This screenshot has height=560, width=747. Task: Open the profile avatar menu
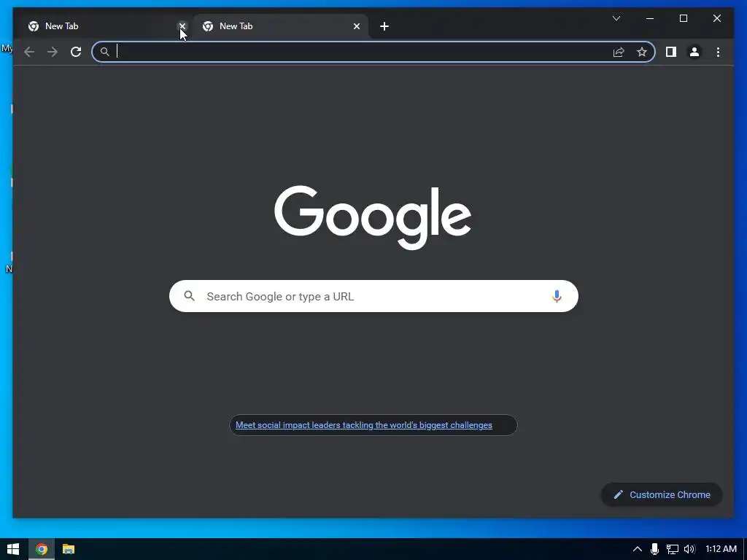694,52
